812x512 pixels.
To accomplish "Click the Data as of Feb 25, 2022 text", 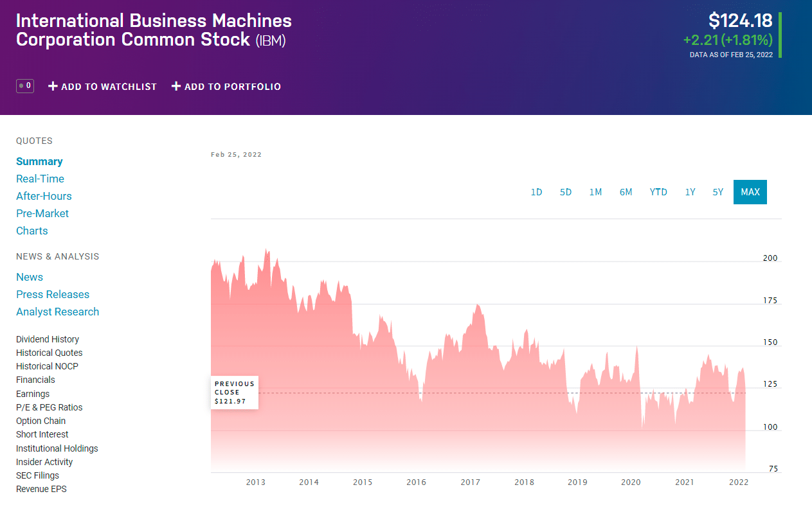I will (731, 55).
